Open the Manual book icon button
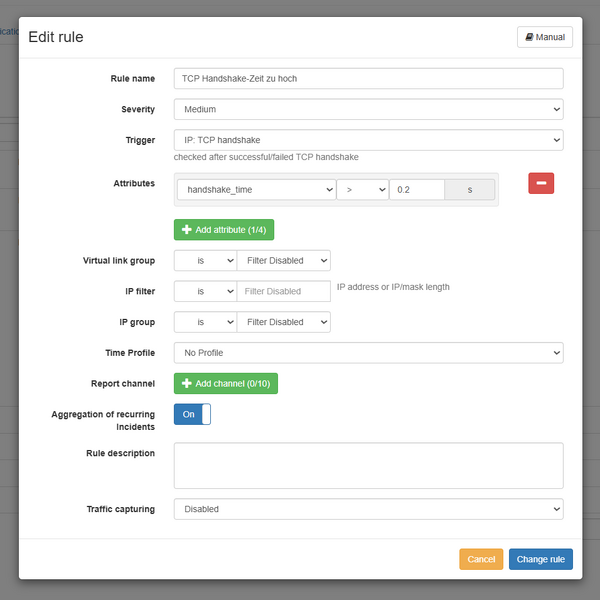600x600 pixels. [x=544, y=37]
